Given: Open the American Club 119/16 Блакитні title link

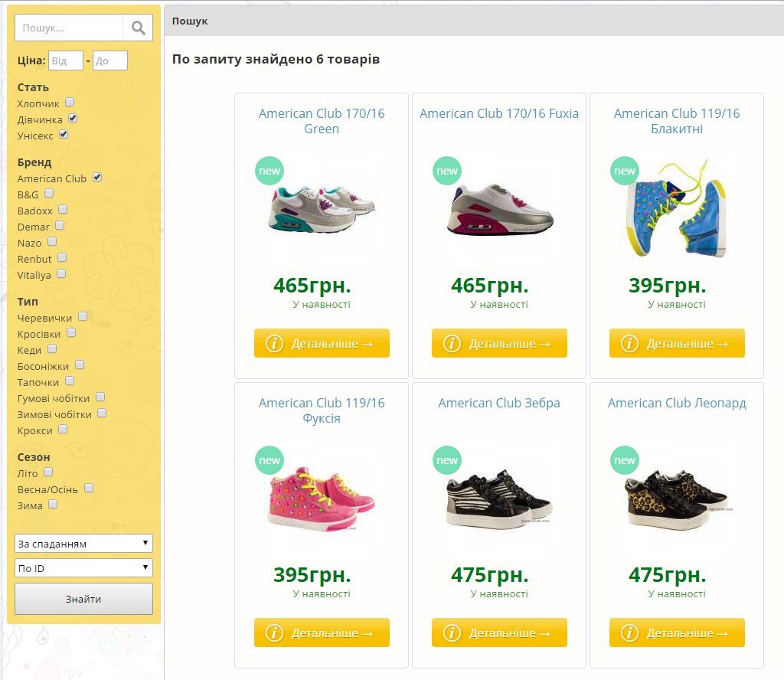Looking at the screenshot, I should pos(677,121).
